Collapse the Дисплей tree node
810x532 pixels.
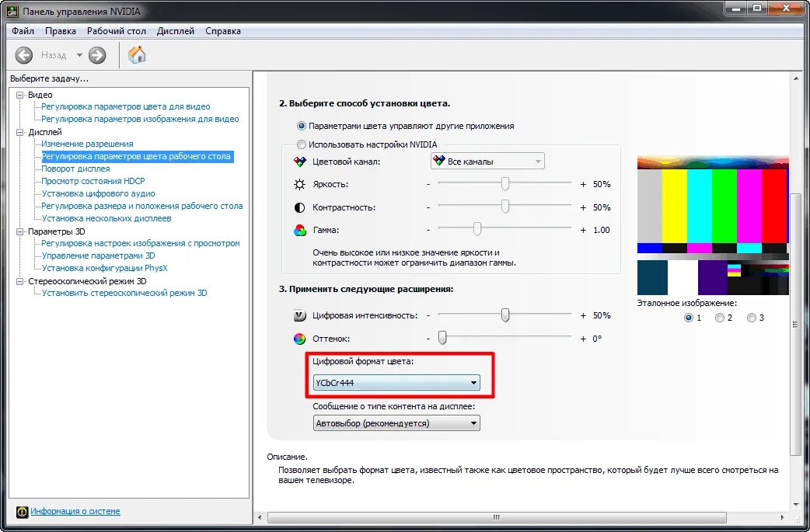pos(20,132)
